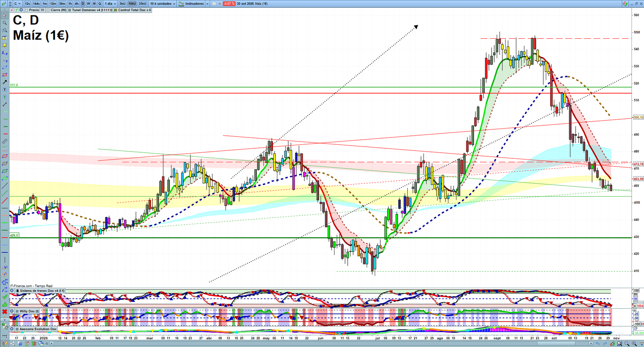Select the text label T tool
This screenshot has height=347, width=644.
5,89
